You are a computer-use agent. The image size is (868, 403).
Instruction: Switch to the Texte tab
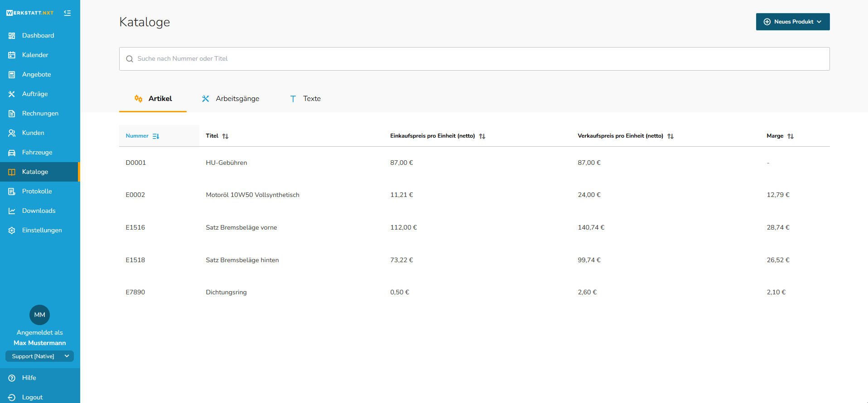[305, 99]
